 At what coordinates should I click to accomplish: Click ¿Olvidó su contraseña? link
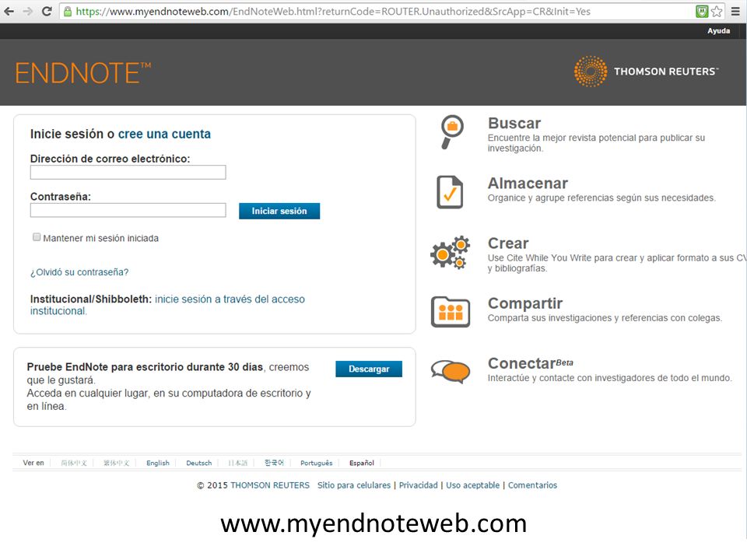79,272
